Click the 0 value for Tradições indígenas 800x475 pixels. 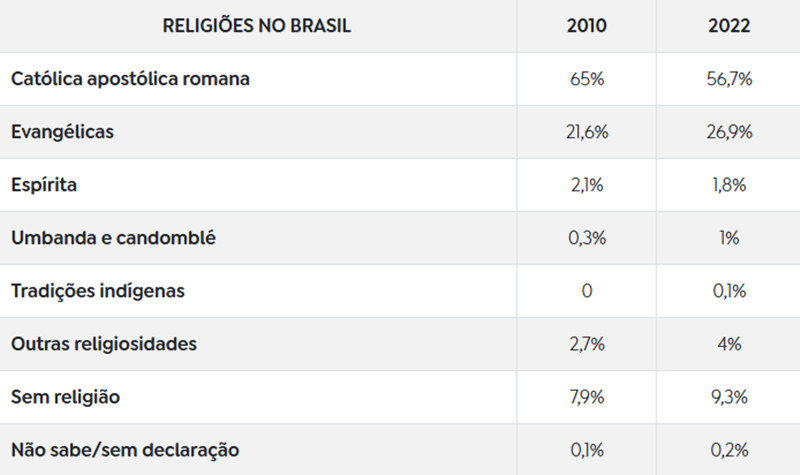[587, 291]
